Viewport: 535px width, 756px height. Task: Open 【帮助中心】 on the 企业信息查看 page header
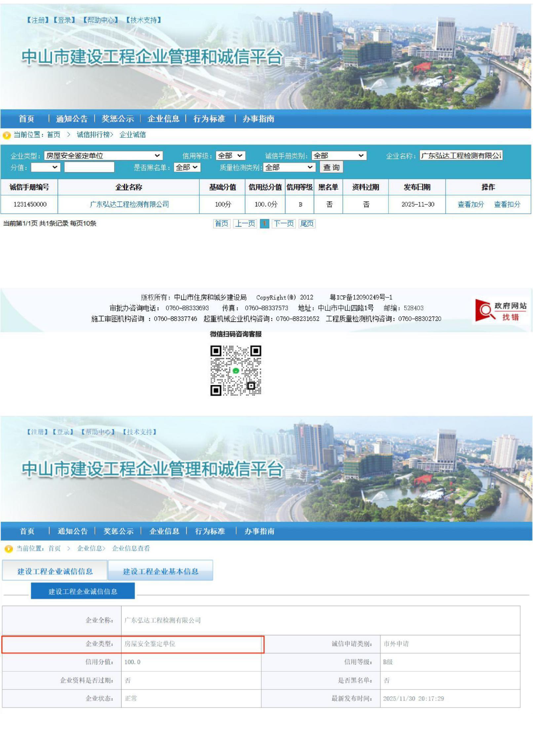[98, 432]
